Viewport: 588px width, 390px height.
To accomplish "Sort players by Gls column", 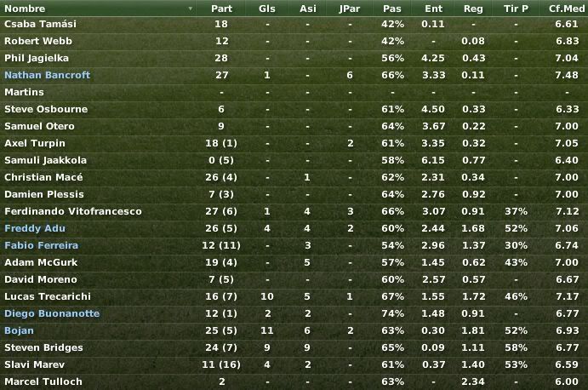I will [x=267, y=9].
